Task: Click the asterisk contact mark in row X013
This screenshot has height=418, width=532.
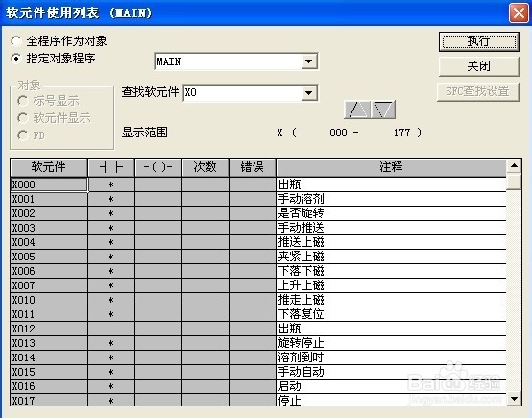Action: (x=111, y=344)
